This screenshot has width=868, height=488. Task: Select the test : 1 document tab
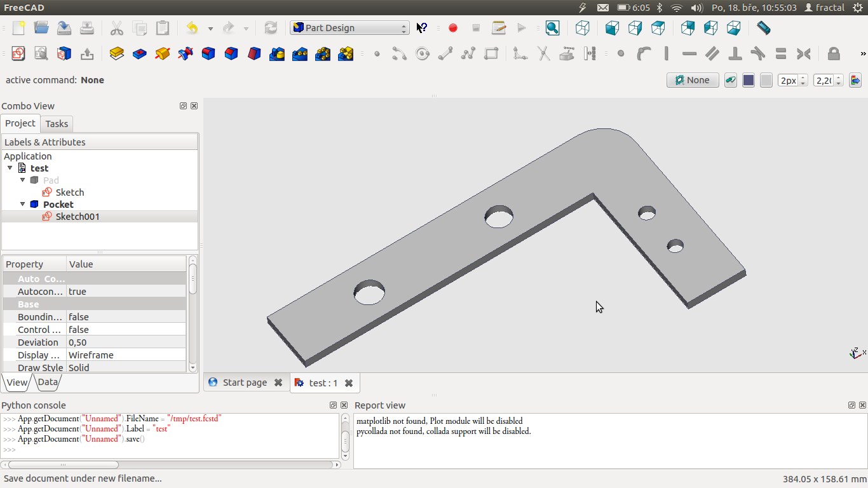coord(323,383)
